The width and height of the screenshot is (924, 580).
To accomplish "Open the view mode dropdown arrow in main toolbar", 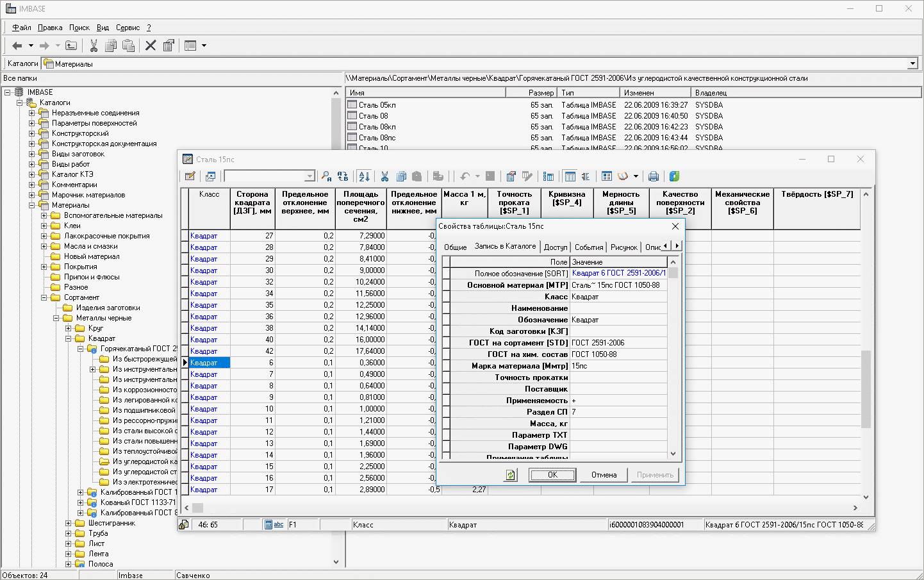I will coord(204,46).
